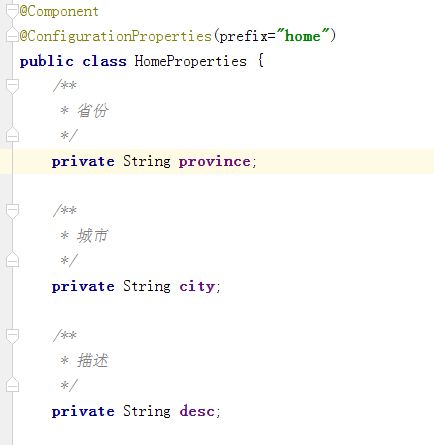Fold the desc Javadoc comment end marker
This screenshot has width=434, height=445.
coord(12,385)
